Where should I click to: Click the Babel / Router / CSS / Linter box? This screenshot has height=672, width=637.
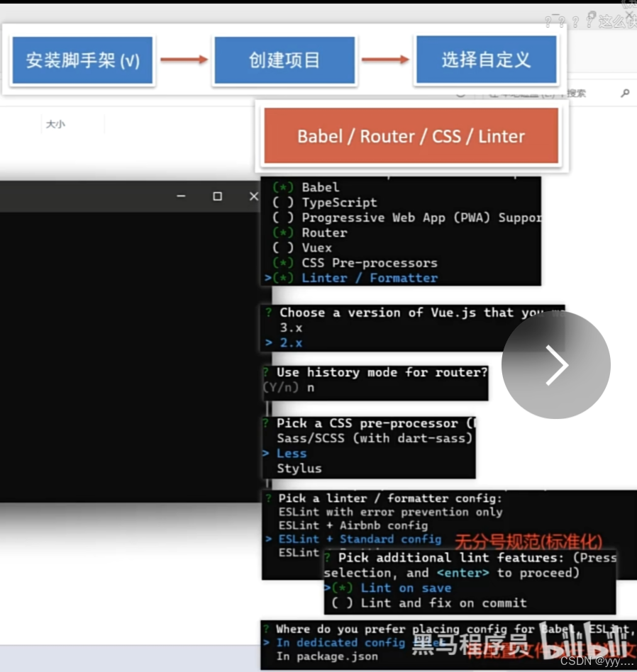pyautogui.click(x=411, y=136)
